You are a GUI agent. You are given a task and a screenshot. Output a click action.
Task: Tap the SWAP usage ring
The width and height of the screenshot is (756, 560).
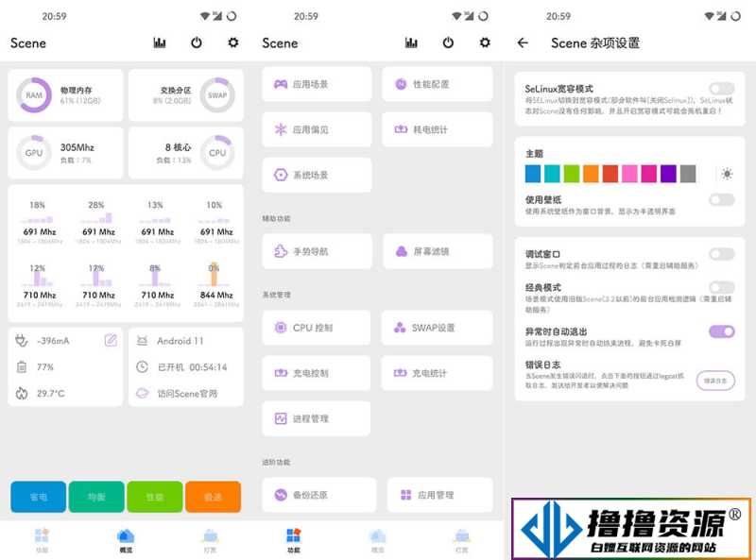(x=217, y=95)
